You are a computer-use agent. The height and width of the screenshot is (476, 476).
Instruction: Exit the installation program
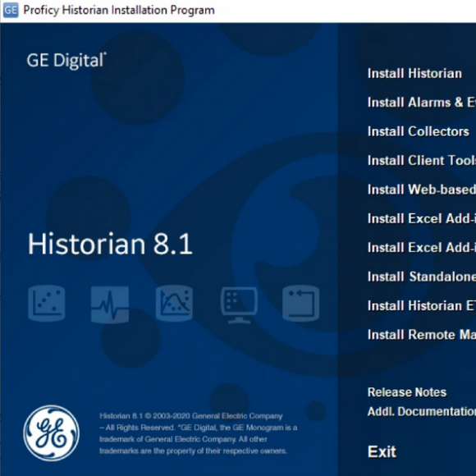[382, 451]
